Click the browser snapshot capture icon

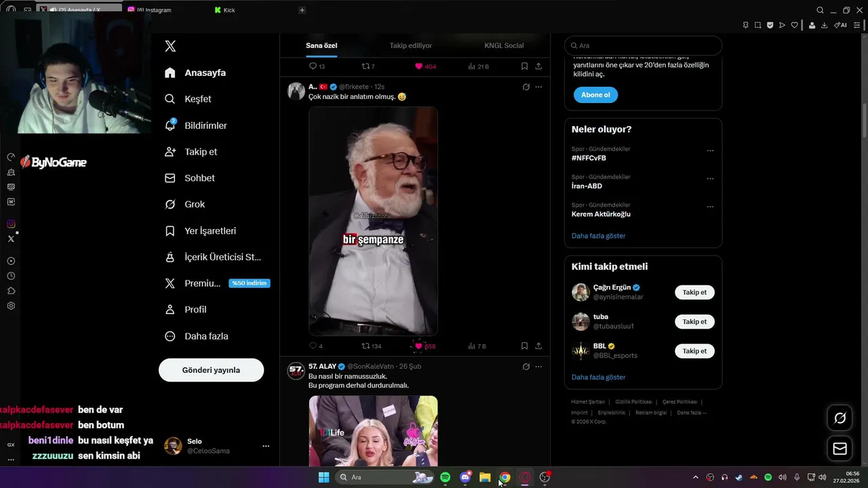pyautogui.click(x=757, y=25)
